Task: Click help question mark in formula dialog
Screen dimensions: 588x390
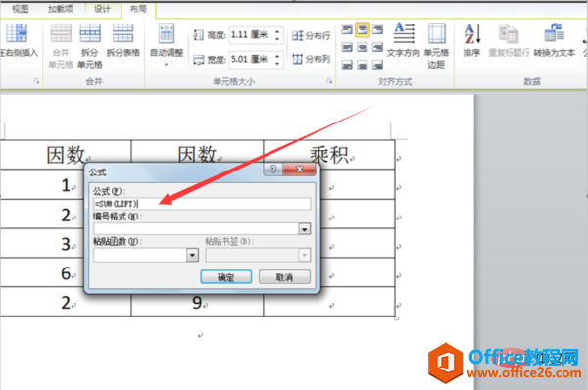Action: click(273, 170)
